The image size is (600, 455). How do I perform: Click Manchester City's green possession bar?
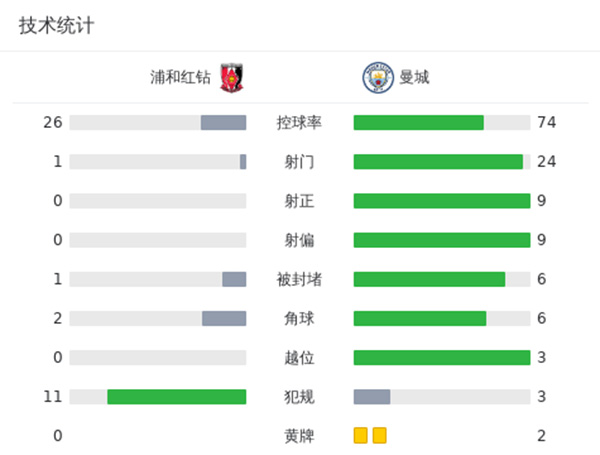418,123
